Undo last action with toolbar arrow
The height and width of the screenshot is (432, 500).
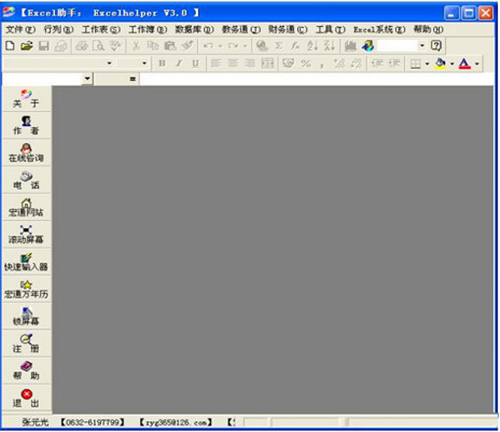[208, 46]
